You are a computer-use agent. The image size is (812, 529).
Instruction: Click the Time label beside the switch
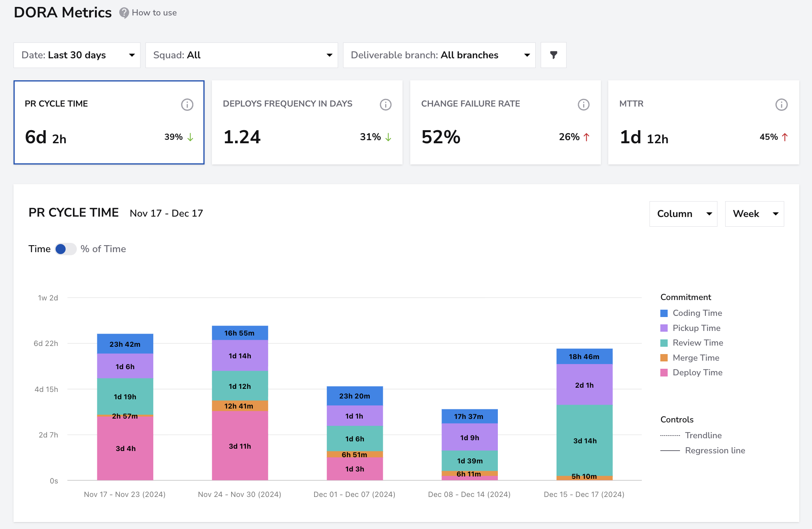39,249
